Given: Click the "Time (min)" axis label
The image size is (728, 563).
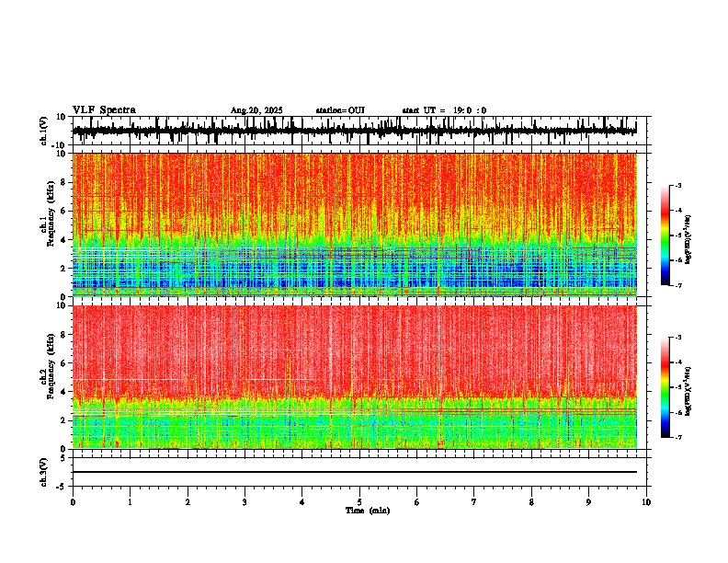Looking at the screenshot, I should [x=368, y=511].
